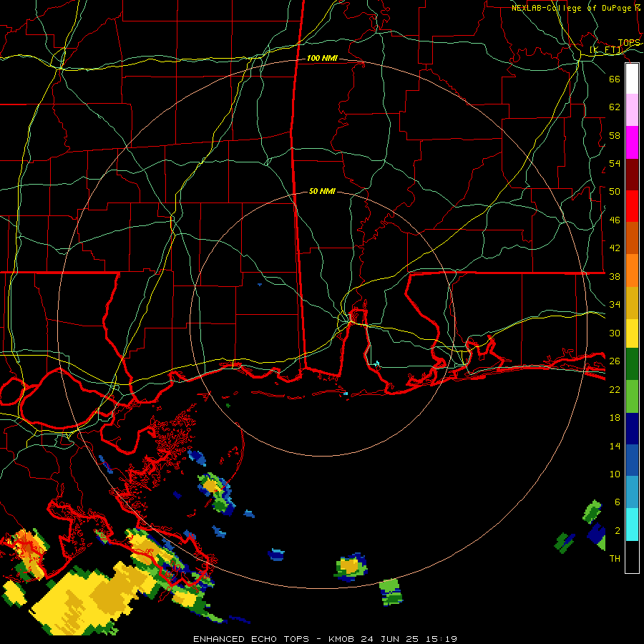Click the light pink legend swatch
Viewport: 644px width, 644px height.
coord(632,109)
